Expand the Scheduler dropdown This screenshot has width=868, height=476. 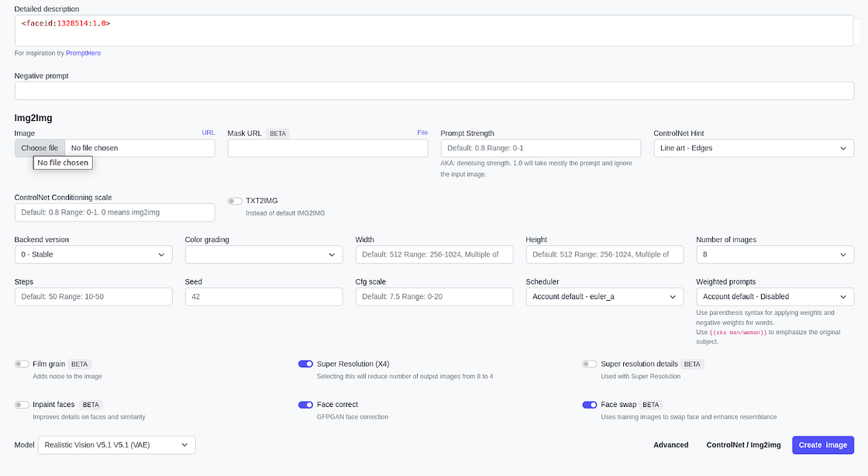pyautogui.click(x=604, y=297)
